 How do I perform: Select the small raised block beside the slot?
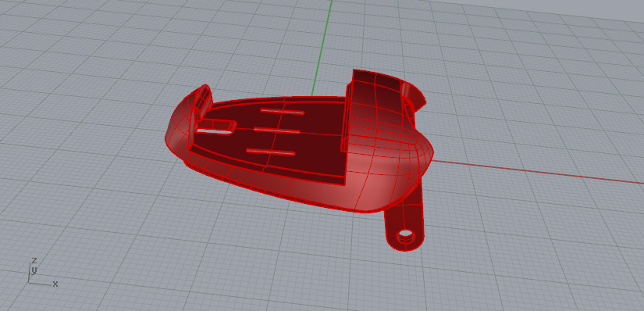(x=224, y=124)
